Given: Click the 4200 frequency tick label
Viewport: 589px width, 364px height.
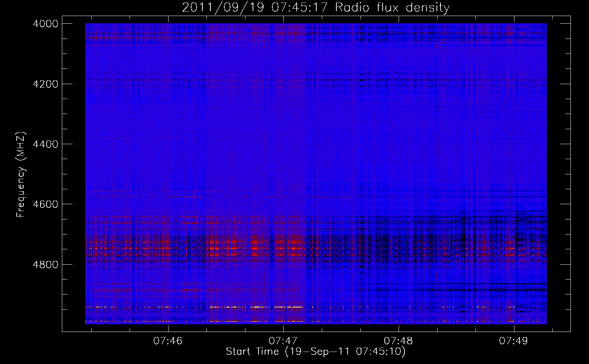Looking at the screenshot, I should (45, 84).
